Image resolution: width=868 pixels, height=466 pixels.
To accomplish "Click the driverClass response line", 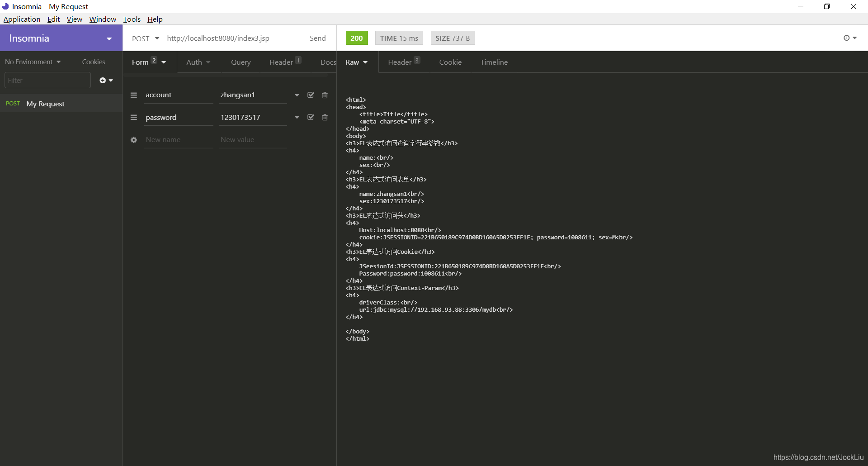I will (x=388, y=303).
